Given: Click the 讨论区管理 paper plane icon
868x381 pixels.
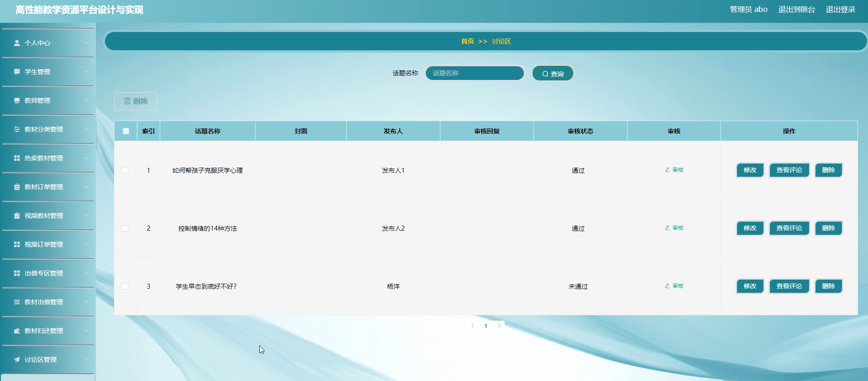Looking at the screenshot, I should 17,360.
